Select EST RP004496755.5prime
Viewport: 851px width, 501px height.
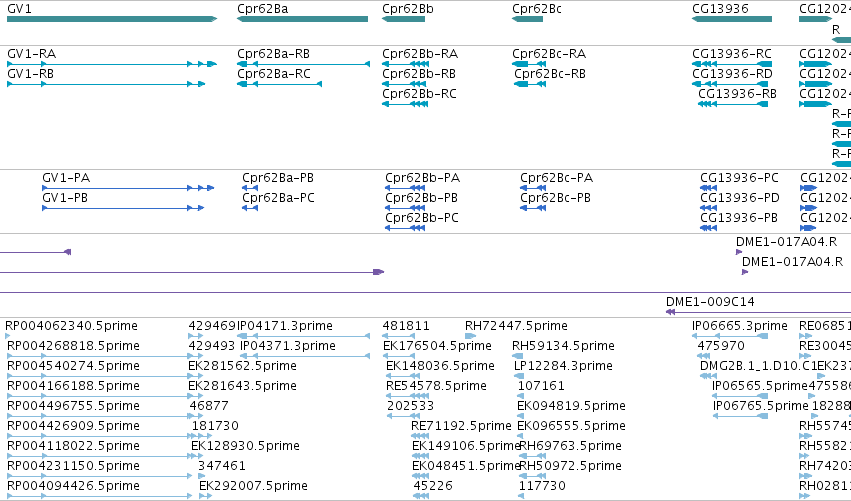pyautogui.click(x=73, y=407)
